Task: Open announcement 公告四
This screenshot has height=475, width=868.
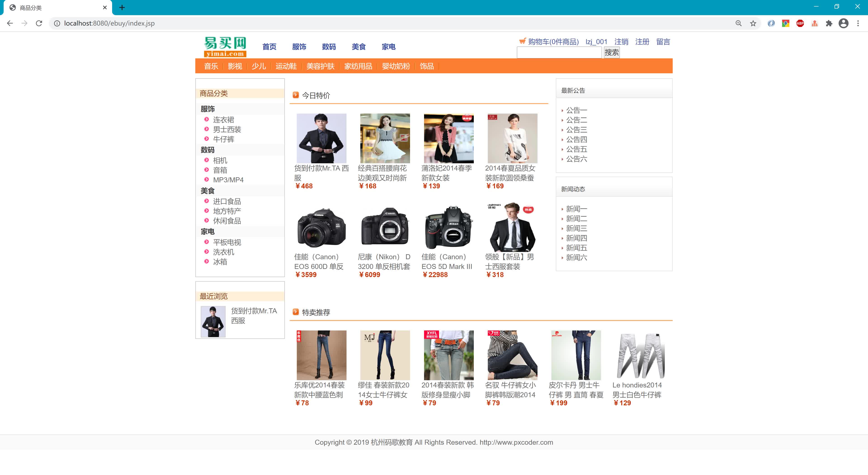Action: point(577,139)
